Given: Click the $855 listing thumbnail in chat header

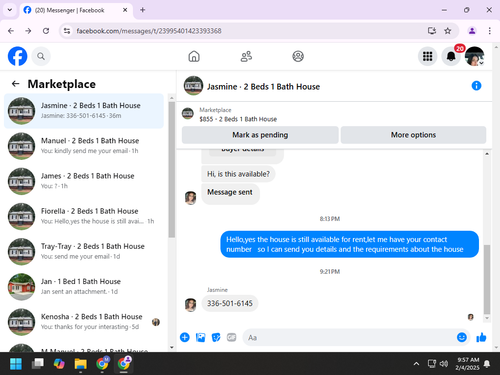Looking at the screenshot, I should 188,114.
